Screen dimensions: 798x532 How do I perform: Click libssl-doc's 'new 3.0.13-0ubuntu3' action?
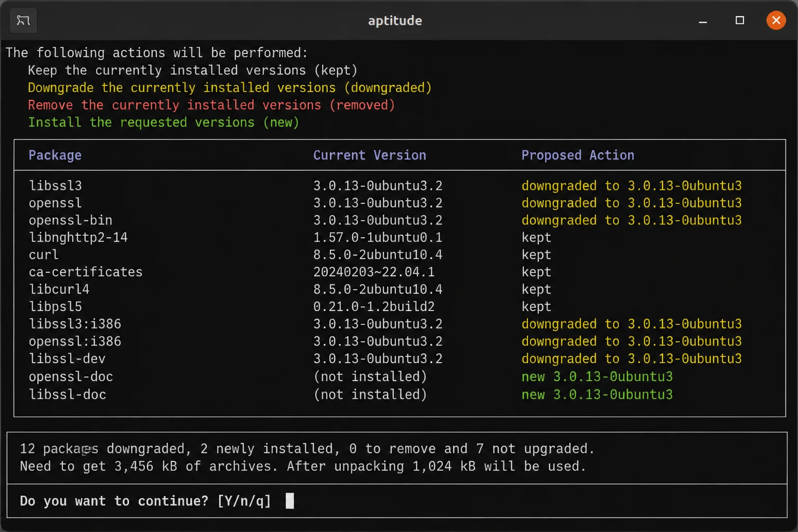point(597,394)
